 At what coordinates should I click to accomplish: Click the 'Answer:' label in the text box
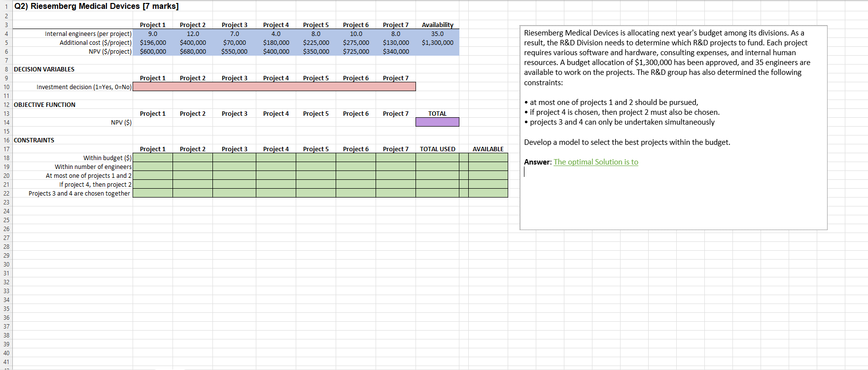click(x=538, y=162)
